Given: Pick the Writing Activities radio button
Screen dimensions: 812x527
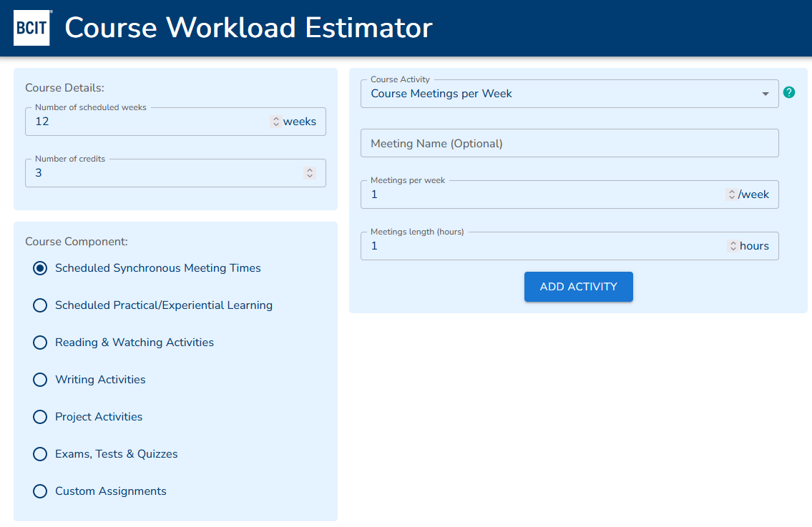Looking at the screenshot, I should pyautogui.click(x=40, y=380).
